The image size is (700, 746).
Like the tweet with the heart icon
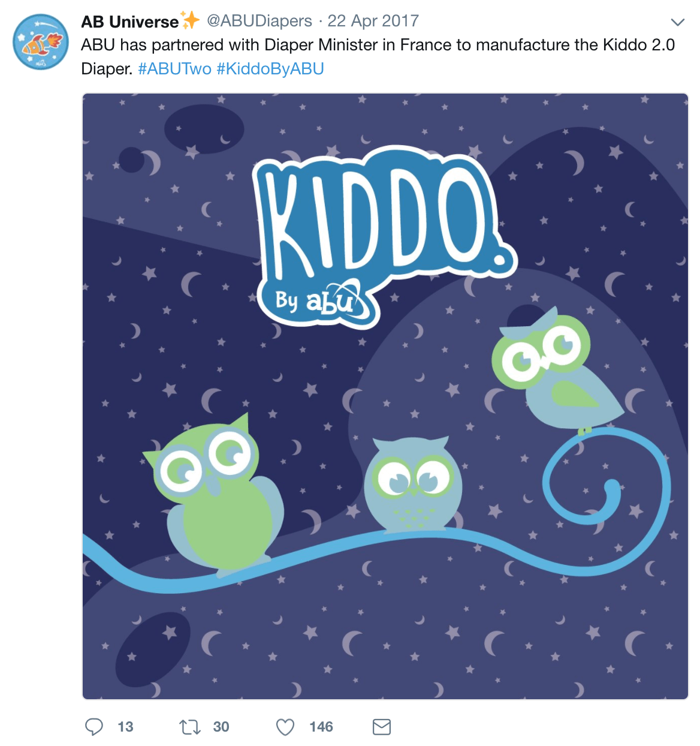(285, 727)
